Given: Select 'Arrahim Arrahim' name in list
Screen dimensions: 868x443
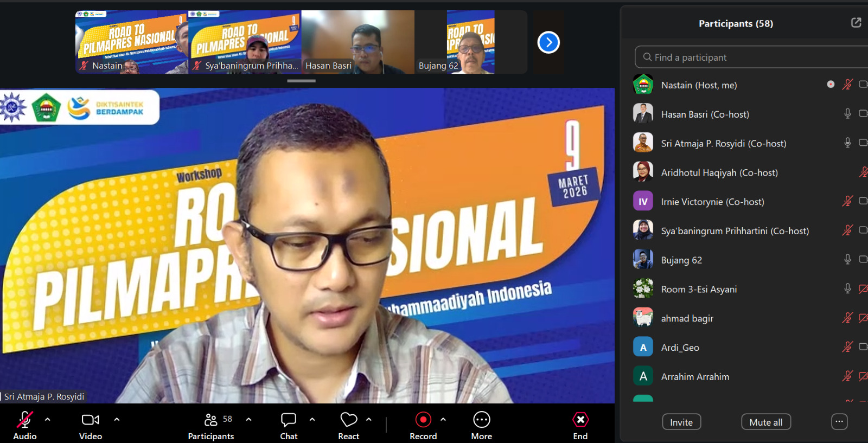Looking at the screenshot, I should (x=695, y=377).
